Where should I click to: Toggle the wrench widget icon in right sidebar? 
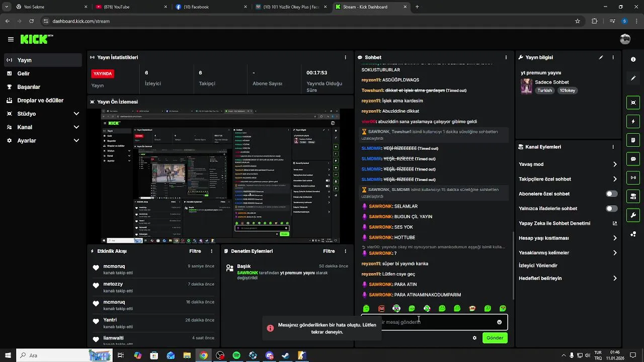tap(633, 215)
